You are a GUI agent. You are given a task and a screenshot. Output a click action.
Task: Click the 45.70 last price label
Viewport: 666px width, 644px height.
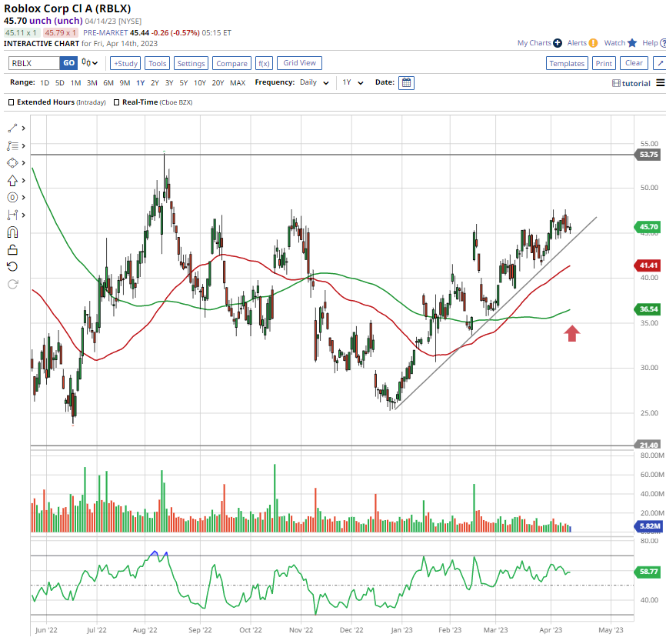pyautogui.click(x=648, y=227)
